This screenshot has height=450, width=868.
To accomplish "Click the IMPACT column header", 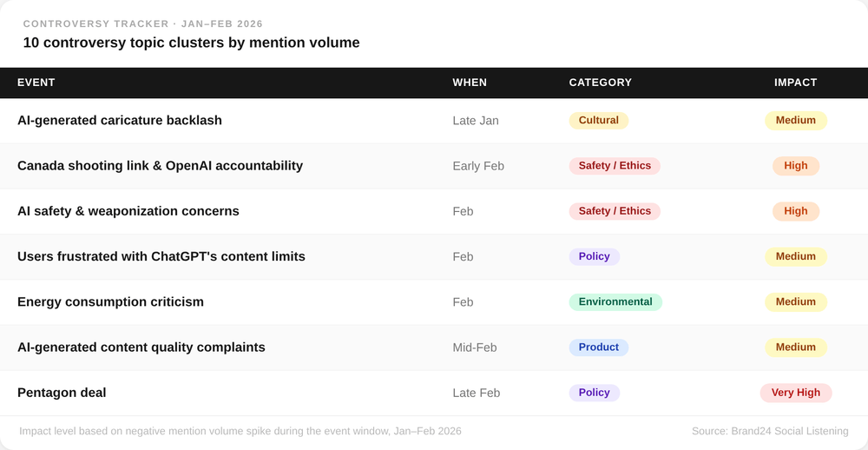I will [795, 83].
